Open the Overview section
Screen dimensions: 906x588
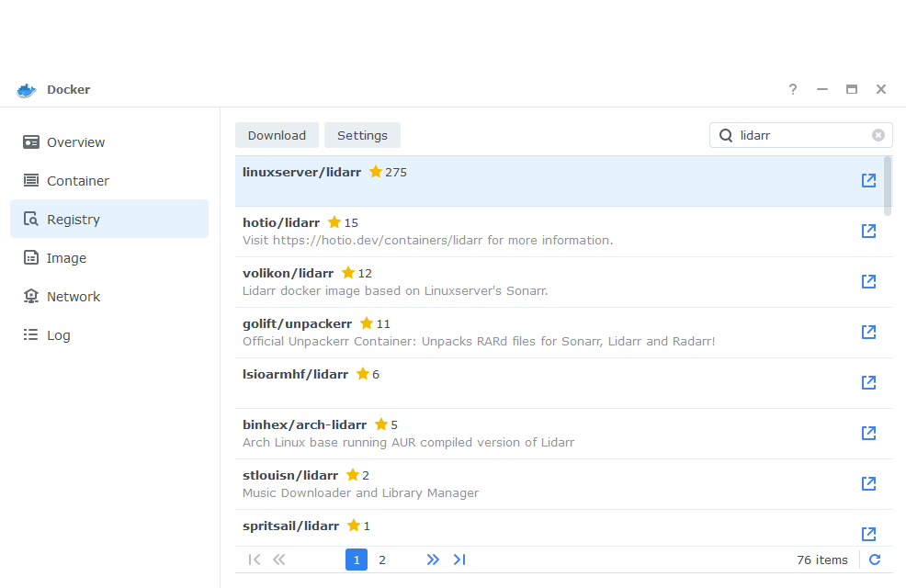click(109, 142)
